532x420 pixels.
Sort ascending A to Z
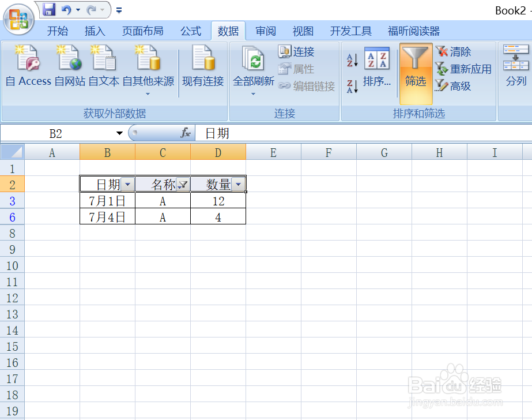tap(352, 61)
